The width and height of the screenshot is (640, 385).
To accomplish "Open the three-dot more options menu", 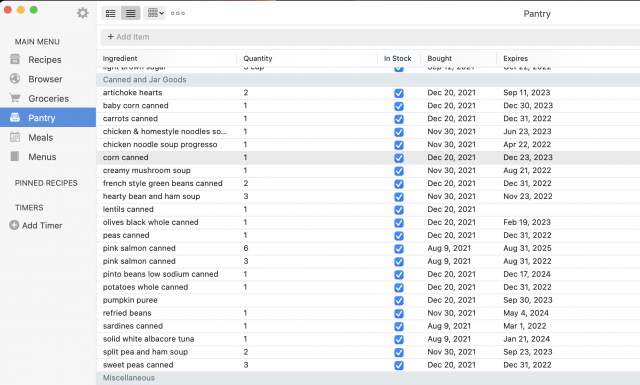I will [178, 13].
